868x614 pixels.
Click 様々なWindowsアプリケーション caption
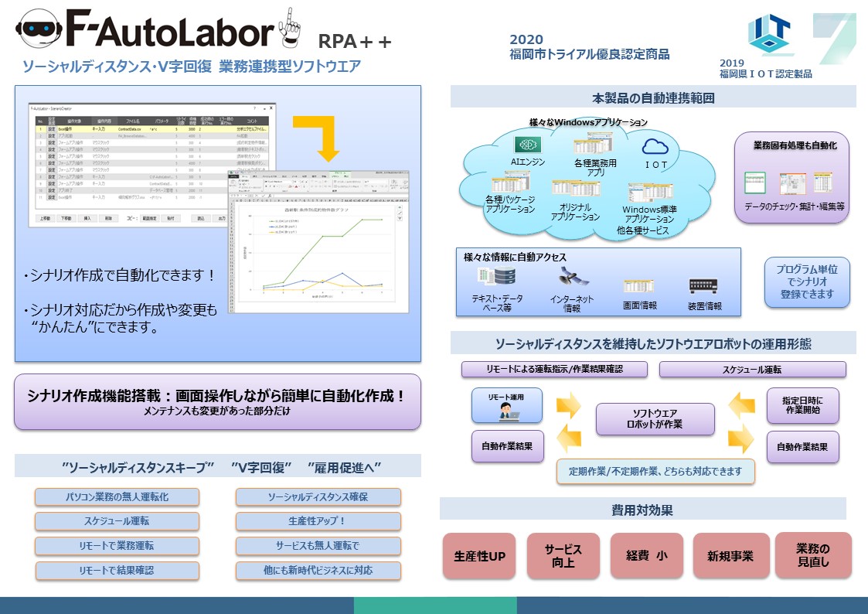point(588,122)
